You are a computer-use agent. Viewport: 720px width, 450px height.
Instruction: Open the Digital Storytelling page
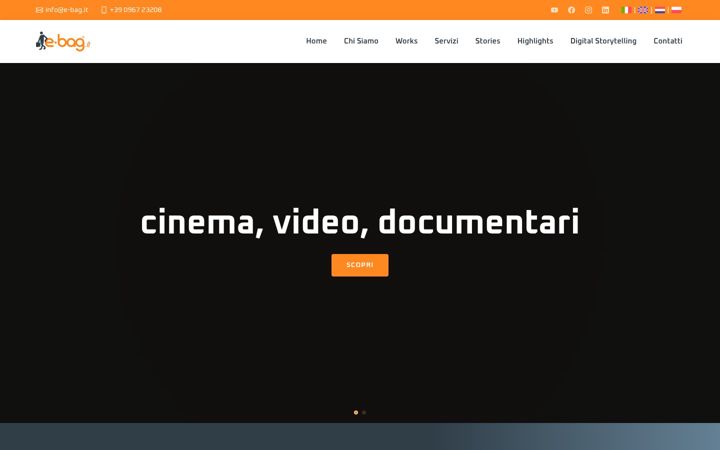pyautogui.click(x=603, y=41)
